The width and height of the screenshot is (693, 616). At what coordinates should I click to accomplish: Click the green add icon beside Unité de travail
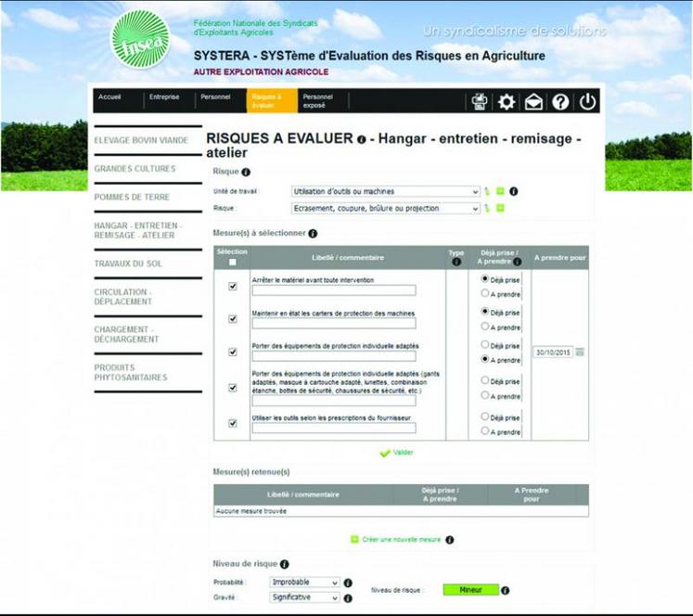499,191
